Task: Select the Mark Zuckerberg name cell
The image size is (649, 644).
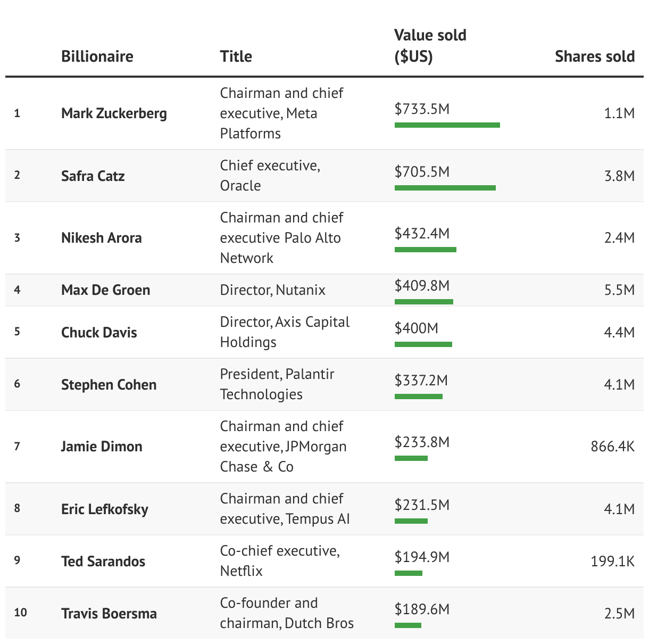Action: point(114,113)
